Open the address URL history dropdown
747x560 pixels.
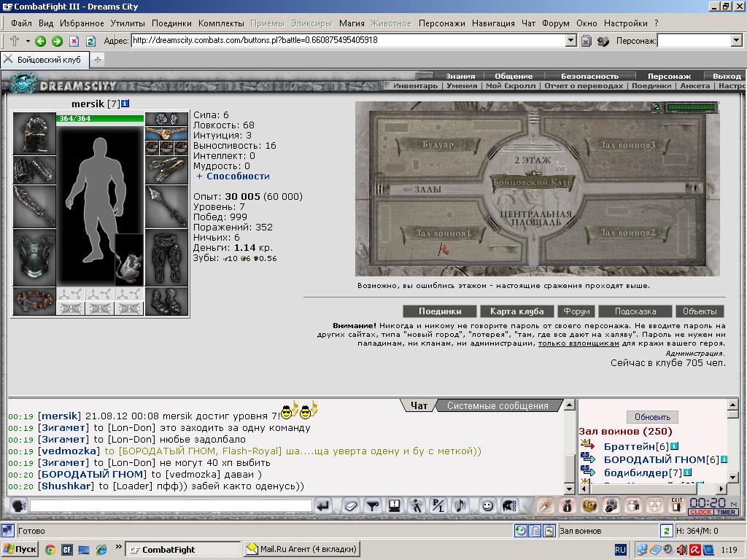click(571, 41)
